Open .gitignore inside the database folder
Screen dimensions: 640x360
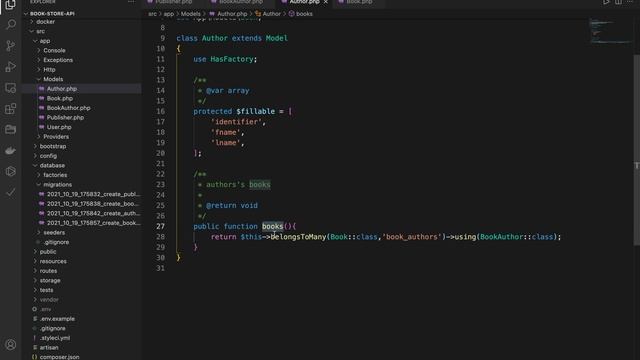click(x=56, y=242)
